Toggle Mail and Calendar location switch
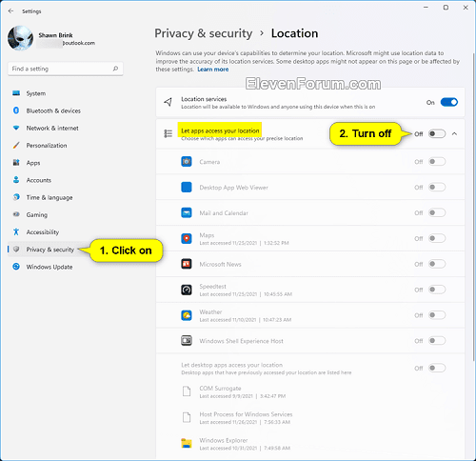The image size is (476, 461). pos(437,212)
